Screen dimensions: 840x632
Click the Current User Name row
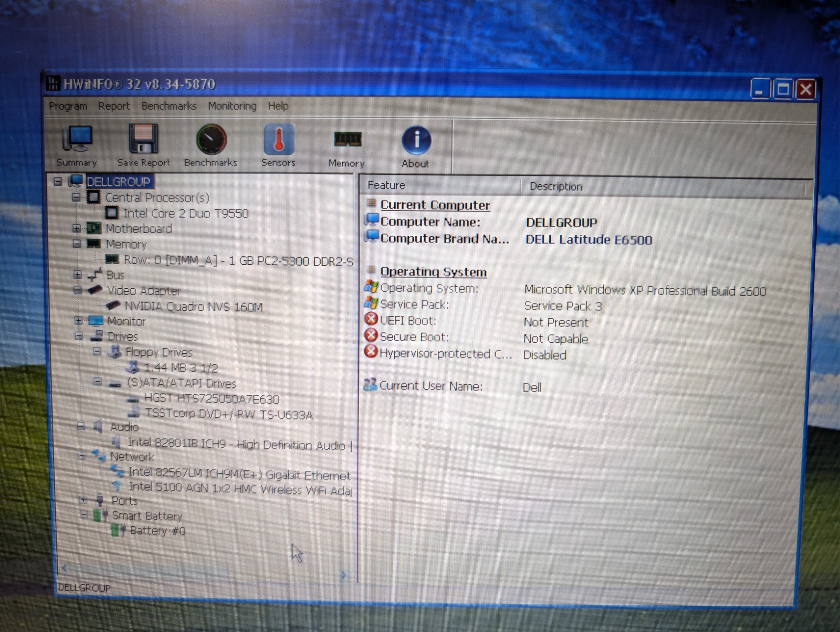(453, 386)
